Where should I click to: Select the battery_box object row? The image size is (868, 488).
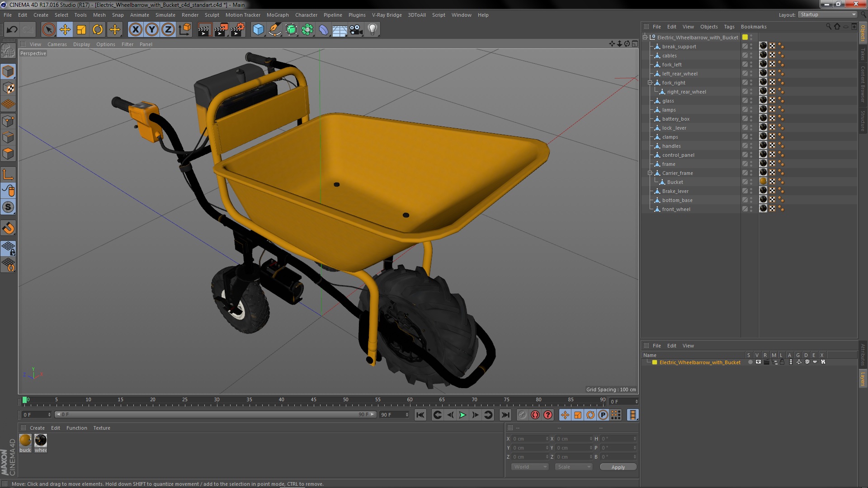[x=675, y=119]
